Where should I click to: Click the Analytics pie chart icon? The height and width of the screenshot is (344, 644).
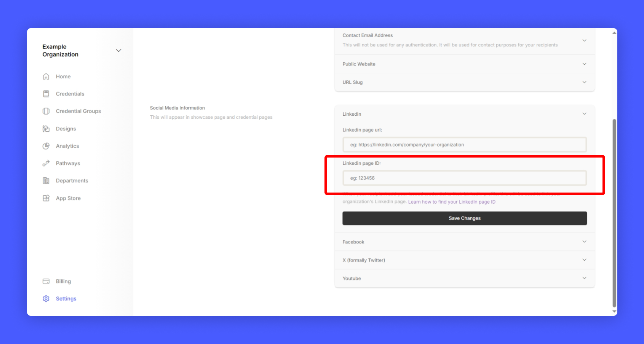coord(46,146)
